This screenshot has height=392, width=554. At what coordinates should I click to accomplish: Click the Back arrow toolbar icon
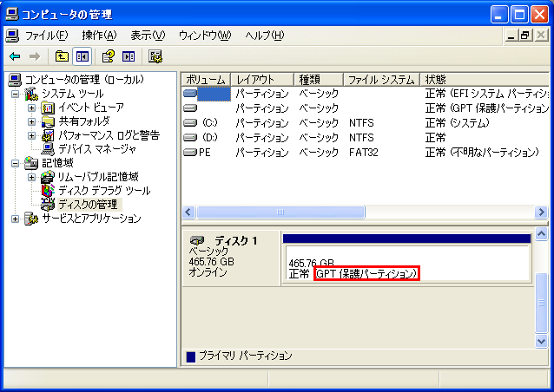click(x=15, y=56)
